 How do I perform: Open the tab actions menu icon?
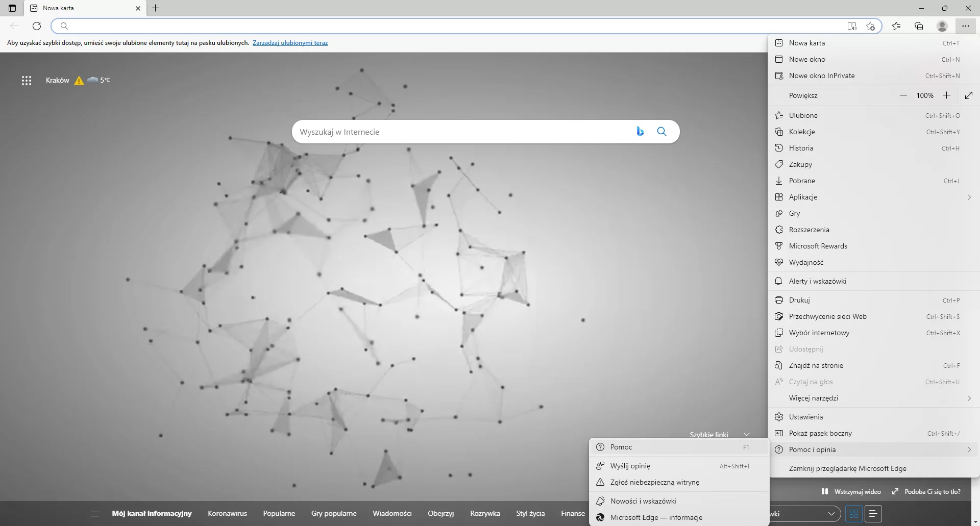[12, 8]
